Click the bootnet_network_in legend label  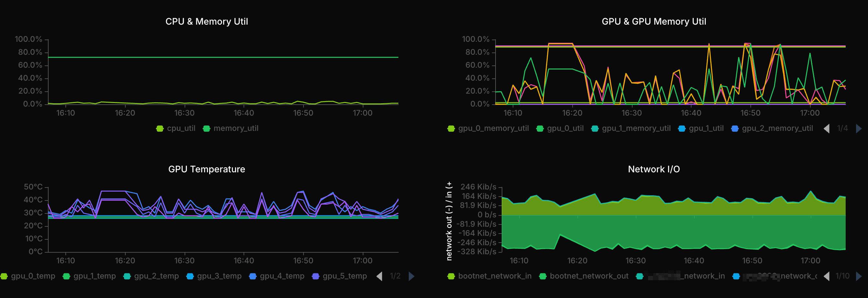pyautogui.click(x=495, y=276)
